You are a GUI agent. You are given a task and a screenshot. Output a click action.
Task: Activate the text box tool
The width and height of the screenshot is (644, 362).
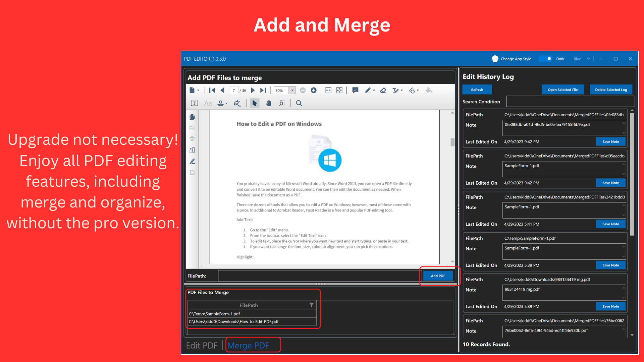pyautogui.click(x=194, y=103)
